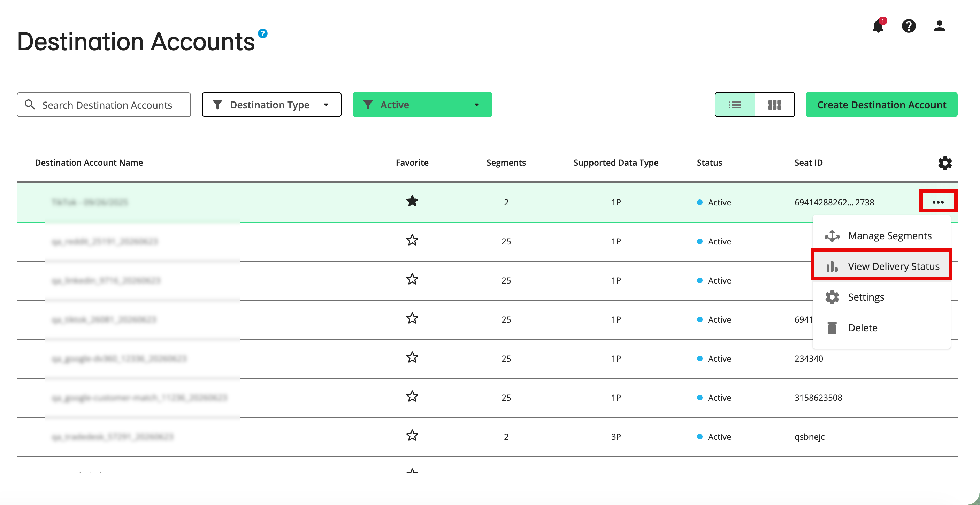Screen dimensions: 980x505
Task: Unfavorite the first highlighted row's filled star
Action: (412, 201)
